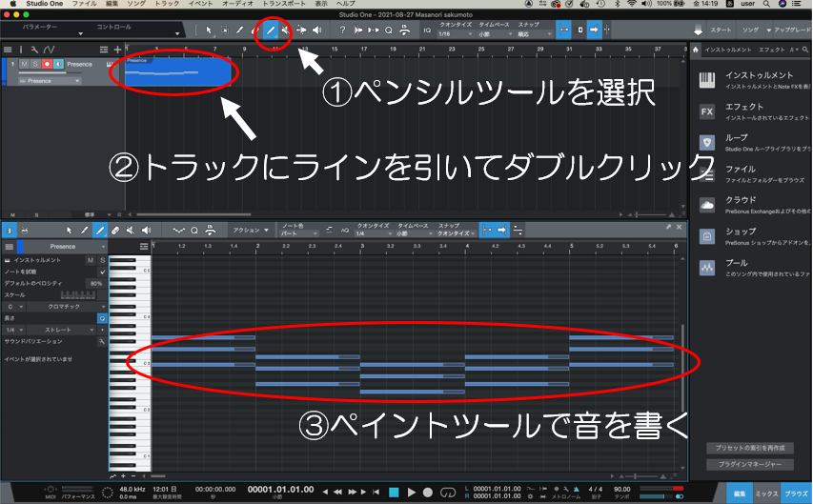The image size is (813, 504).
Task: Select the Eraser tool in the piano editor
Action: click(x=115, y=231)
